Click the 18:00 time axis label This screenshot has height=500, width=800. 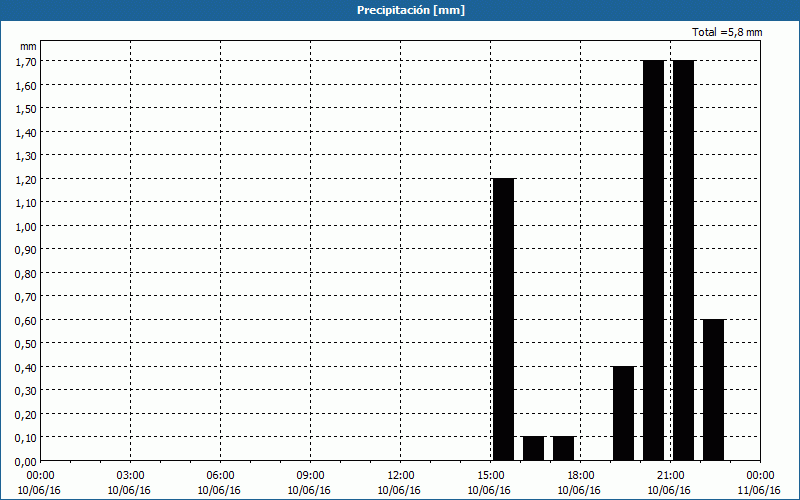[581, 476]
